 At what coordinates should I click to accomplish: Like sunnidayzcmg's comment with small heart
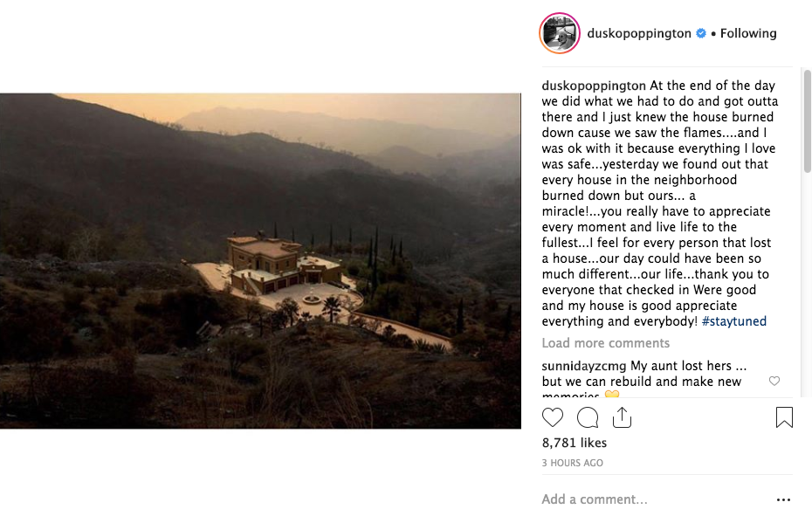pos(774,382)
